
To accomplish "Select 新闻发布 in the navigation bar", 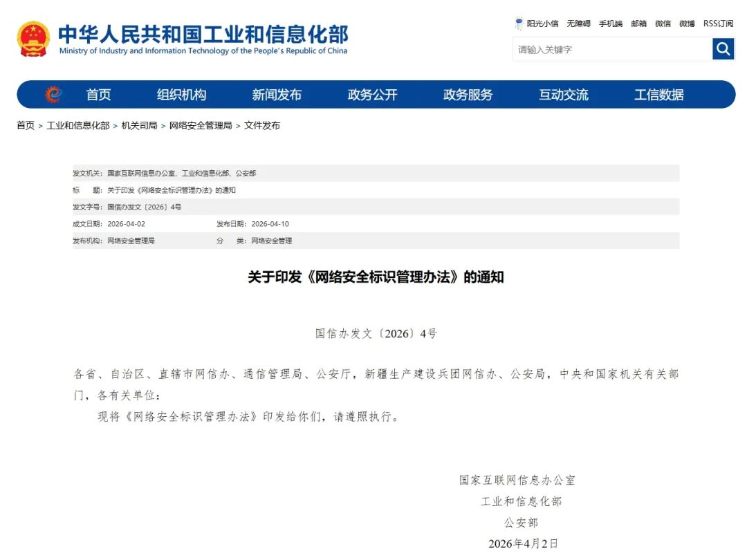I will pyautogui.click(x=277, y=95).
